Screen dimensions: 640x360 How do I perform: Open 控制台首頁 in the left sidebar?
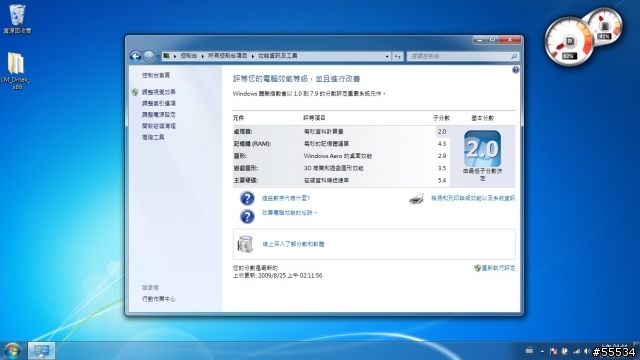156,75
